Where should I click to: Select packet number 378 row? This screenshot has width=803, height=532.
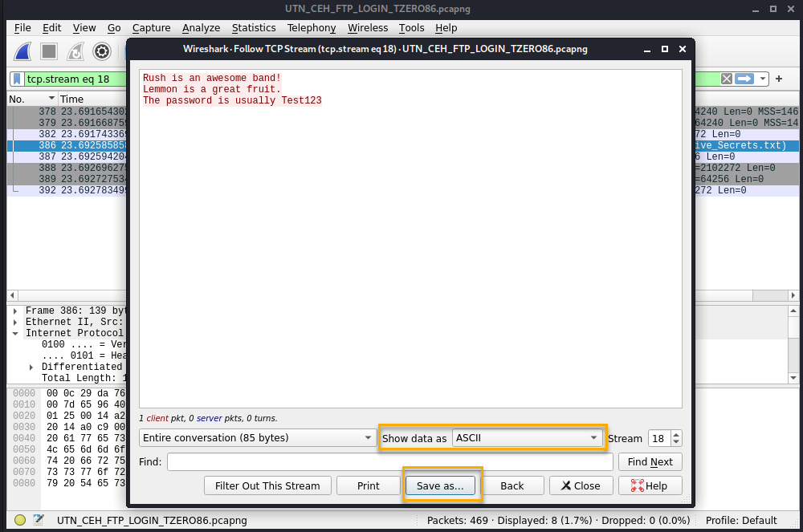(67, 112)
